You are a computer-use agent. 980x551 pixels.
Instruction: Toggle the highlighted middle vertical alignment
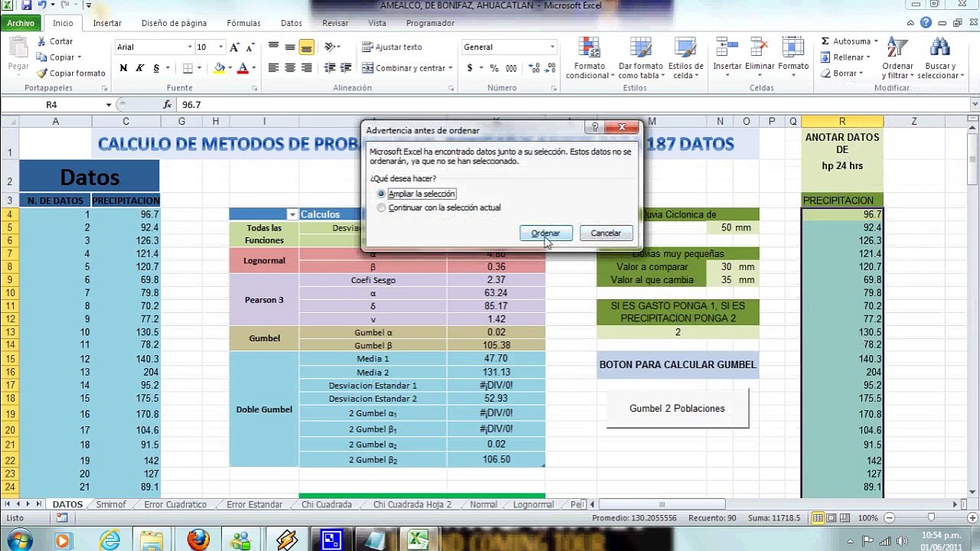306,47
